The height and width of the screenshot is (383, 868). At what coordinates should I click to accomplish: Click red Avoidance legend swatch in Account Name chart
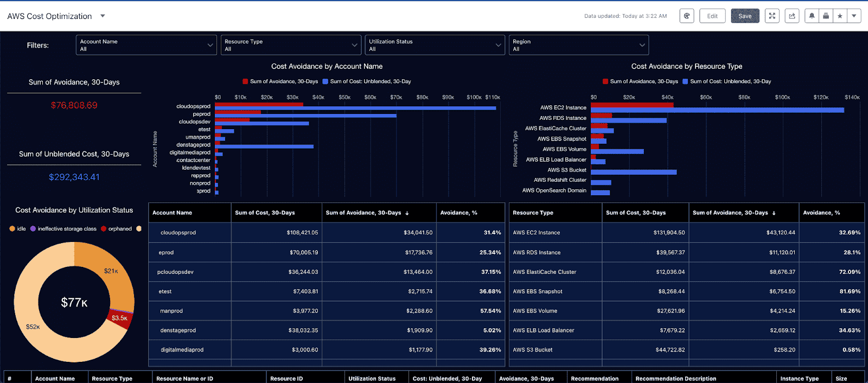(x=245, y=81)
